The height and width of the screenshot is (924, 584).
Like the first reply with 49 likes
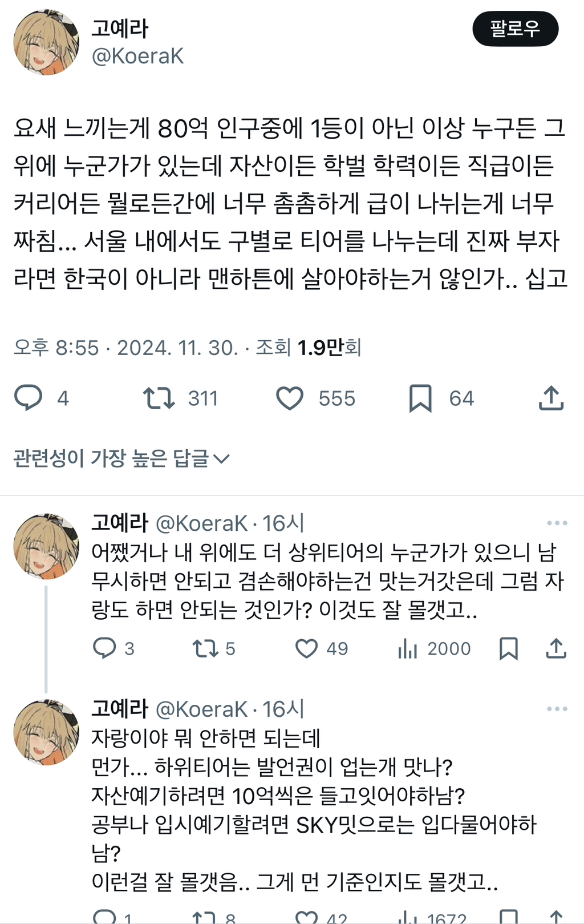pos(306,648)
